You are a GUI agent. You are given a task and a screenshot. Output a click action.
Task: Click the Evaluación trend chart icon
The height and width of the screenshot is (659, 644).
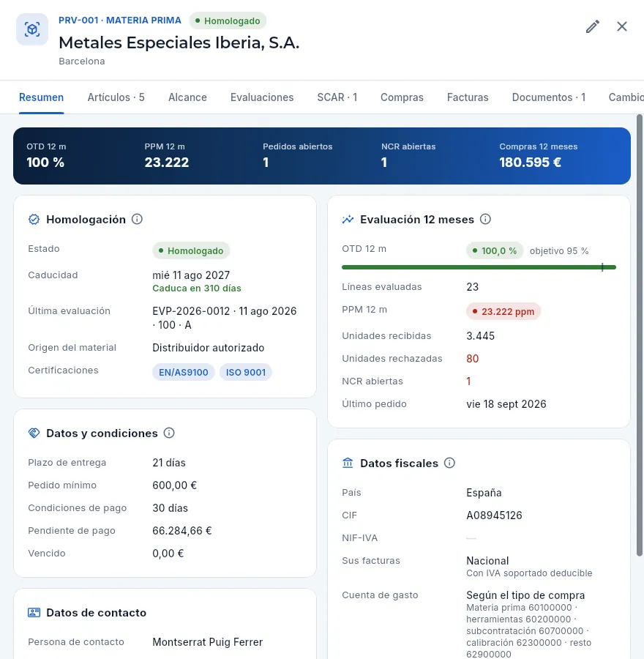pos(348,220)
